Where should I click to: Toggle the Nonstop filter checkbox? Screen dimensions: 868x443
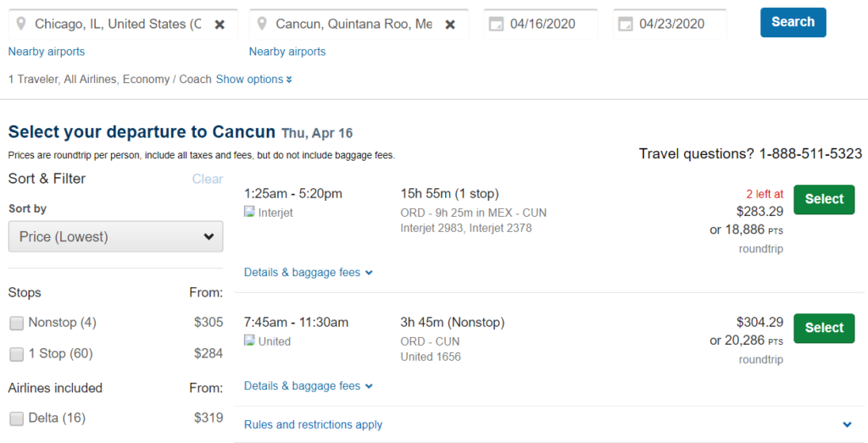click(x=17, y=323)
